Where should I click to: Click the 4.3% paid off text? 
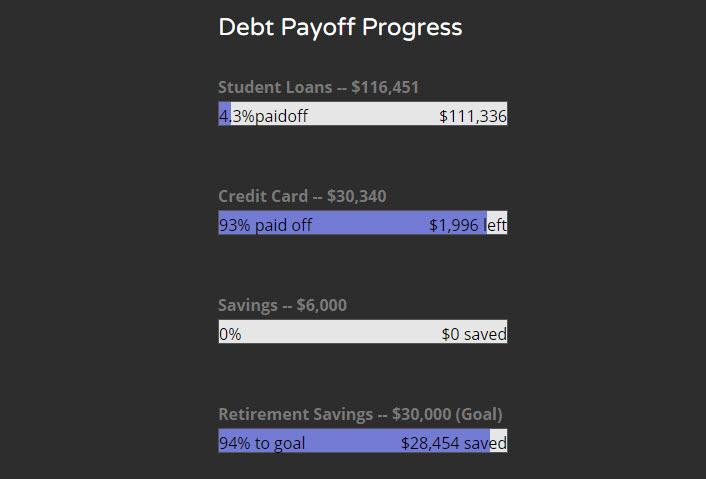263,116
